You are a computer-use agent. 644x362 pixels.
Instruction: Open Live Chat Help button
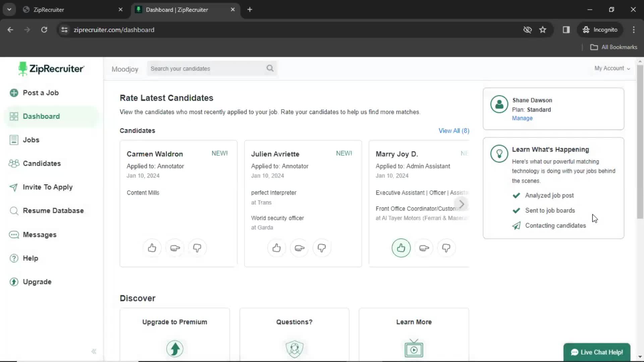coord(597,352)
